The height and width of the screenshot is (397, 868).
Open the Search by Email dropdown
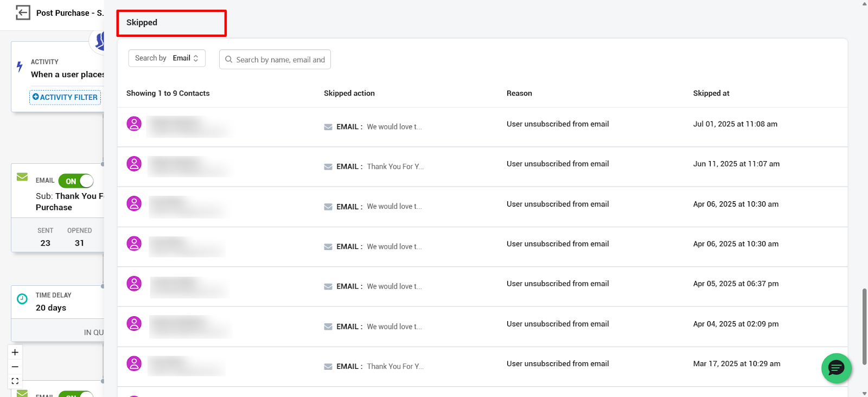167,58
